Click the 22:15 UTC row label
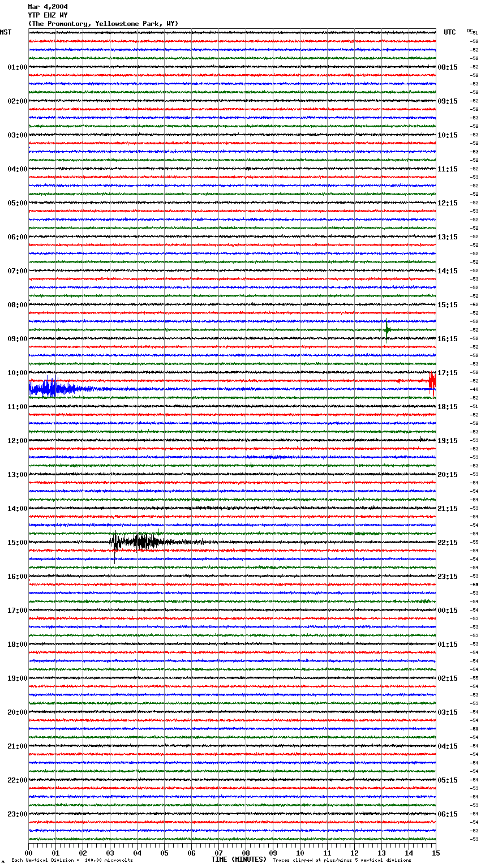Viewport: 481px width, 868px height. [448, 543]
